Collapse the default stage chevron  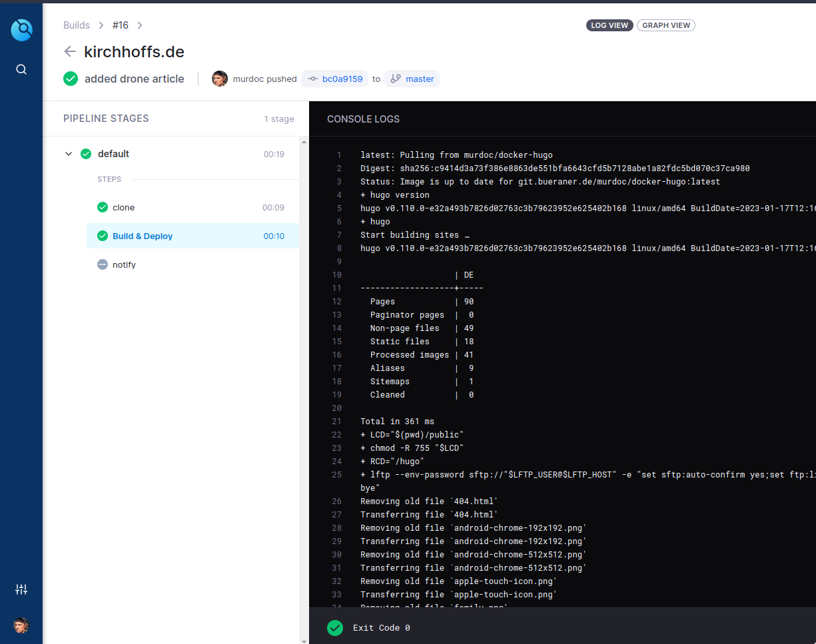pos(69,154)
